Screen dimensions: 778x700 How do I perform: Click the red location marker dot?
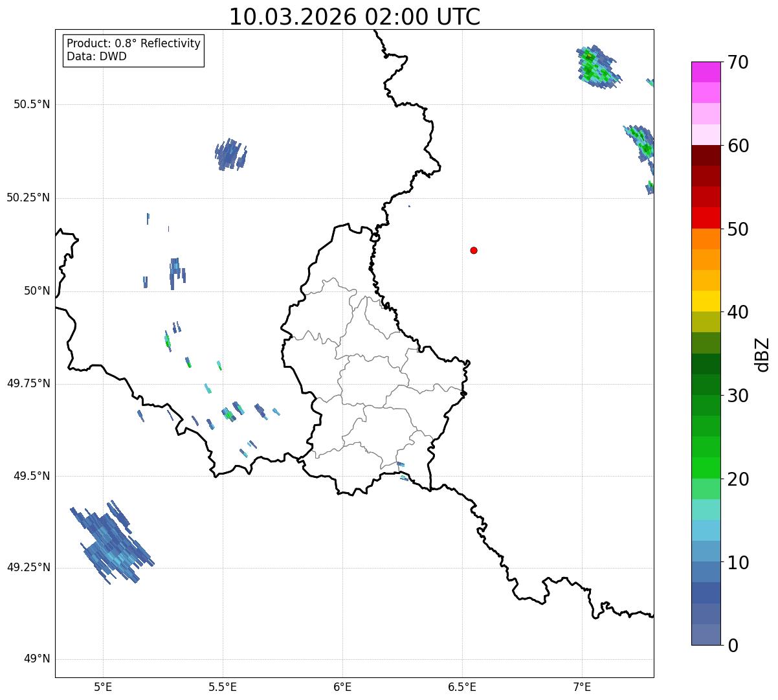click(474, 251)
